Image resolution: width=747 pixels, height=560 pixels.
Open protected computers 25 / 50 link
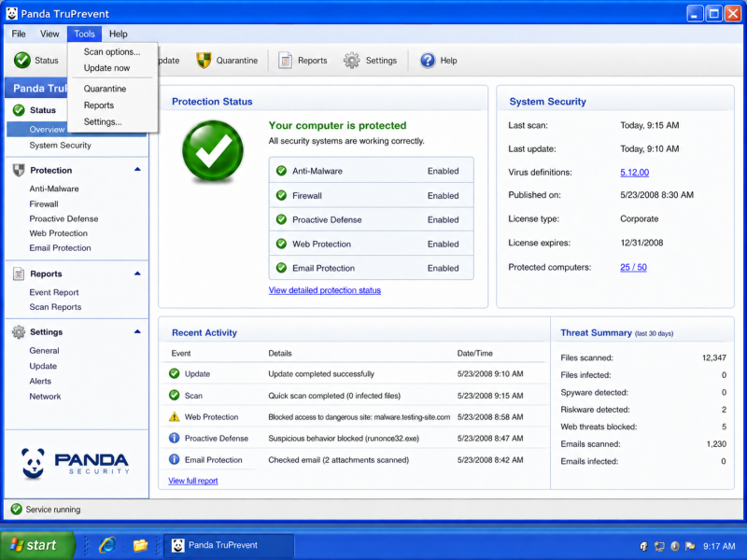click(633, 267)
